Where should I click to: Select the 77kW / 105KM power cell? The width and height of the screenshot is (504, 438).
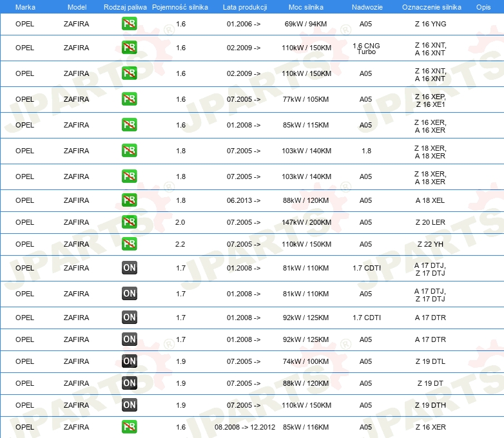click(305, 99)
